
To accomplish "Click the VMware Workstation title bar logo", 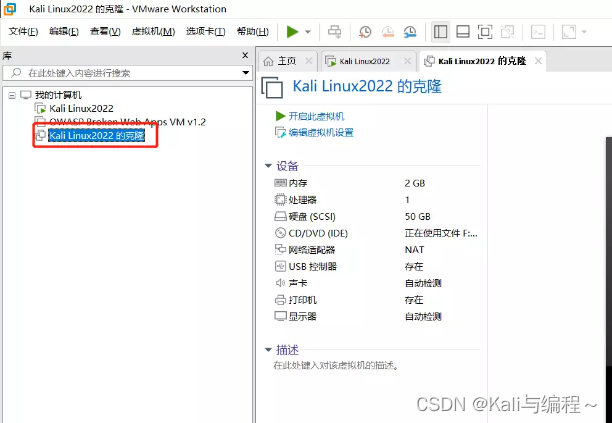I will (9, 9).
